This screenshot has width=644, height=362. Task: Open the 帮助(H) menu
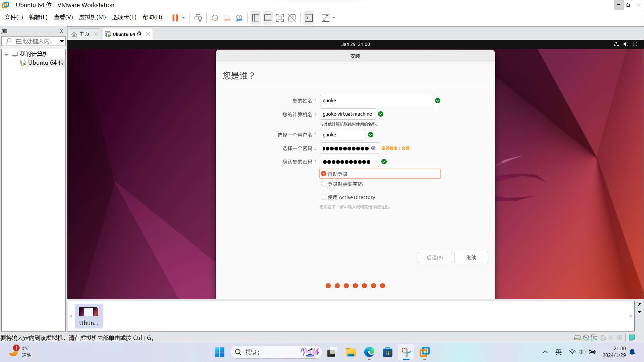click(152, 17)
